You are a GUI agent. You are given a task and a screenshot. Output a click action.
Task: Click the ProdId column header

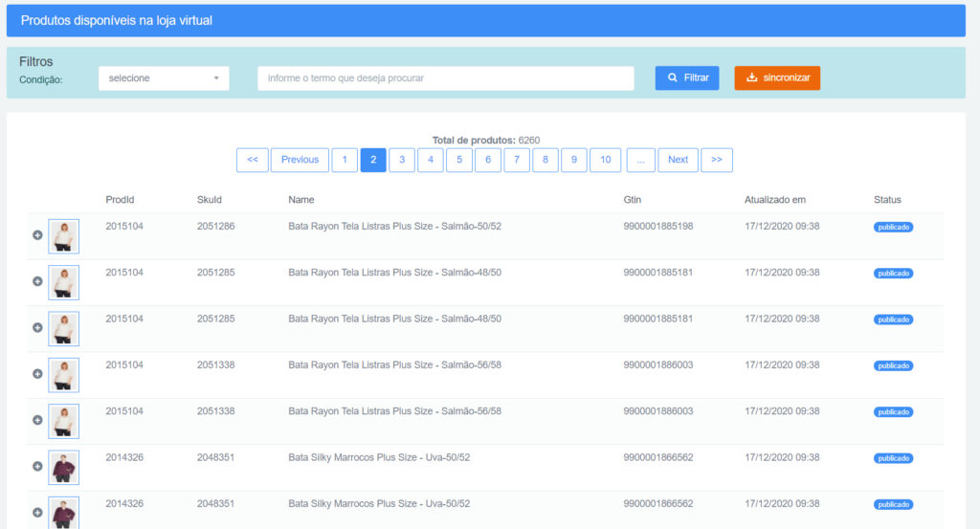pyautogui.click(x=120, y=200)
